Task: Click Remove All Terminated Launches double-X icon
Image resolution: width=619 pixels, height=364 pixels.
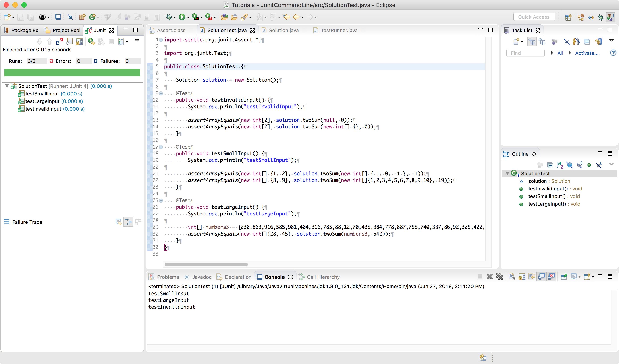Action: click(x=499, y=277)
